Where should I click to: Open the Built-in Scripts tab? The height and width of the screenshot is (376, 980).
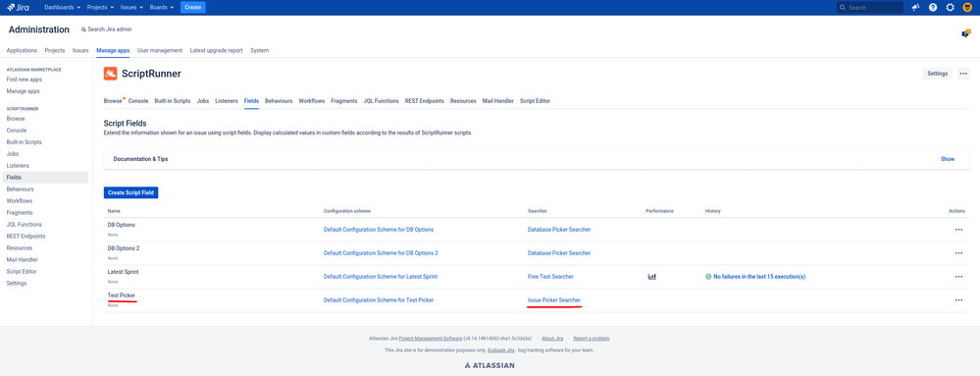tap(173, 101)
